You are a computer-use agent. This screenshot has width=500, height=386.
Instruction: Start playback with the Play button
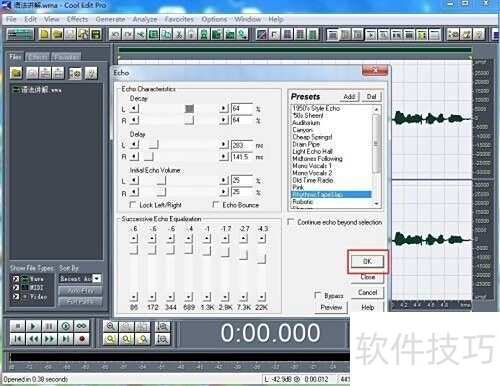click(x=33, y=326)
